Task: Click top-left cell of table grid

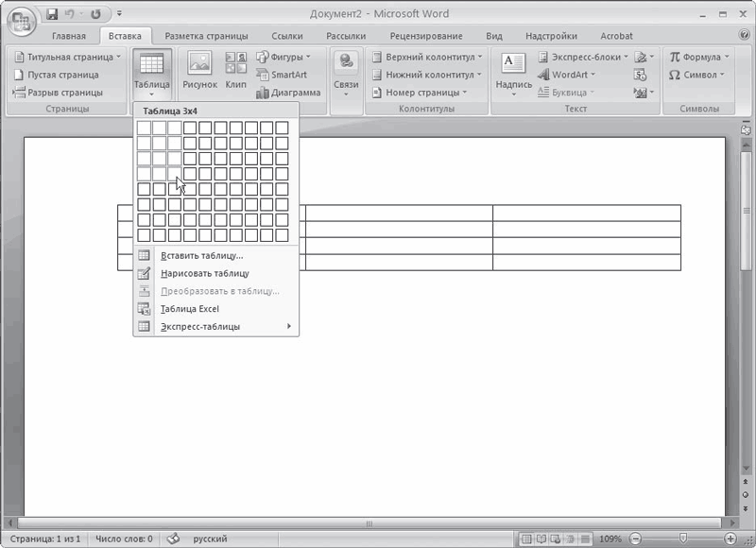Action: click(x=144, y=128)
